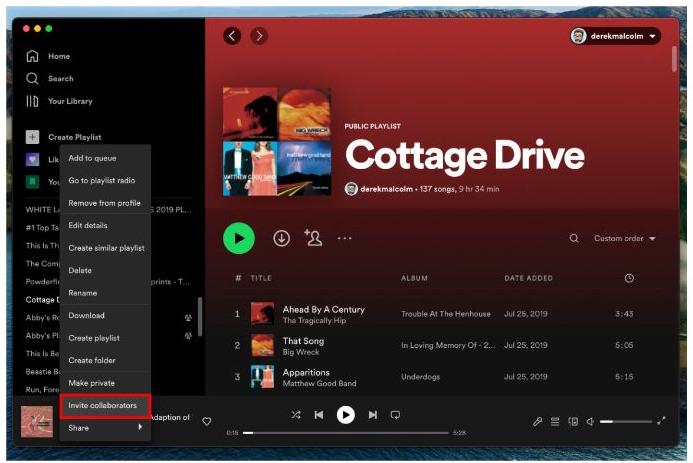Open the Matthew Good Band artist link

(320, 383)
